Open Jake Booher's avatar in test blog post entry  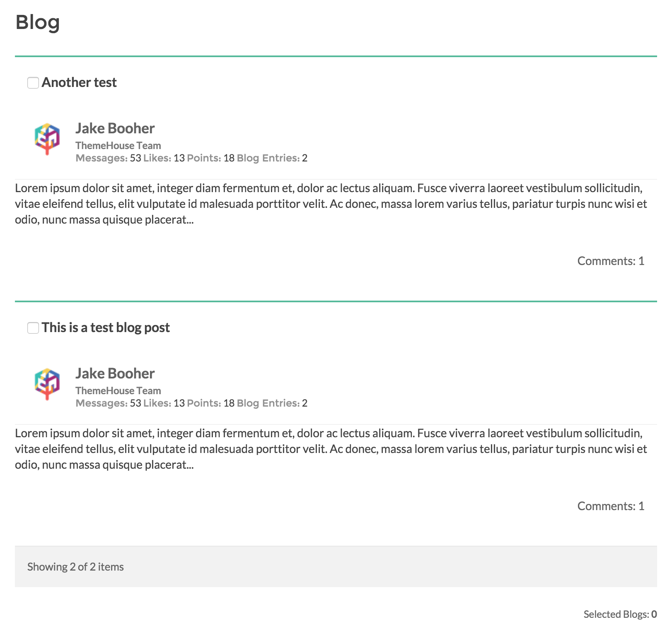[x=47, y=384]
